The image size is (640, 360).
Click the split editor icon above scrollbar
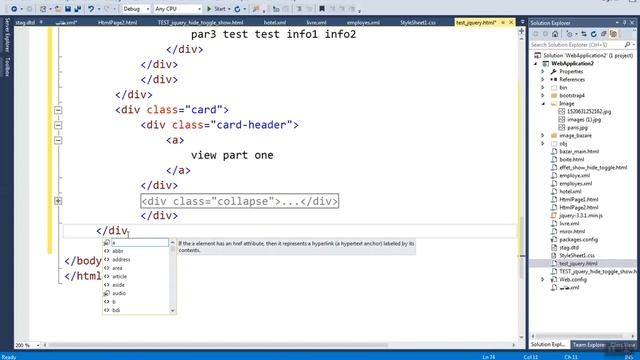click(x=522, y=31)
